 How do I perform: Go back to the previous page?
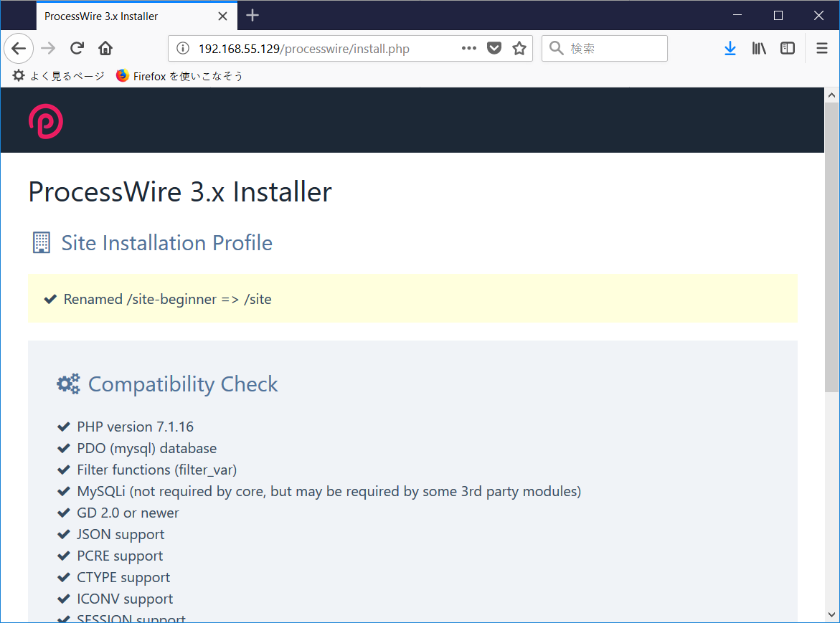[x=19, y=48]
